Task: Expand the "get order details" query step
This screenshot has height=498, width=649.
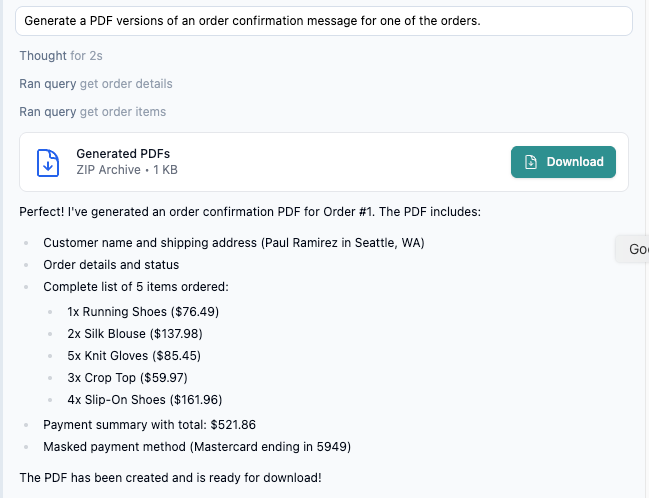Action: pos(96,84)
